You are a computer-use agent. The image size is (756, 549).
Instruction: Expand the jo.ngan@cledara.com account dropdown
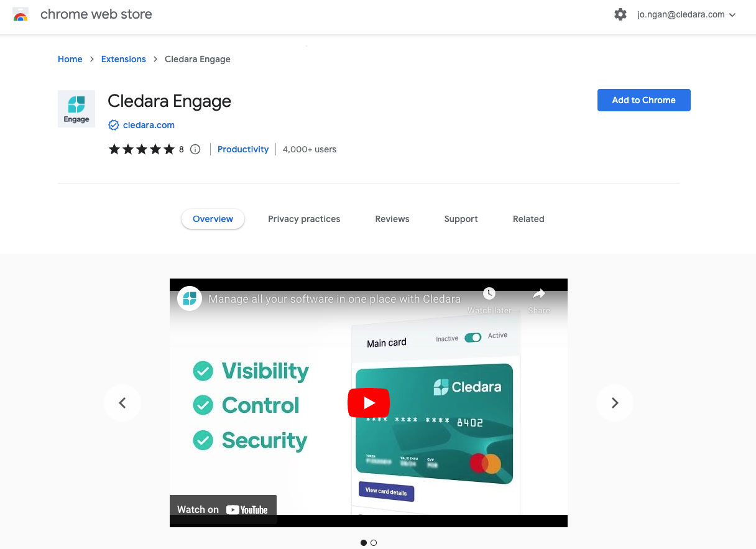(687, 14)
